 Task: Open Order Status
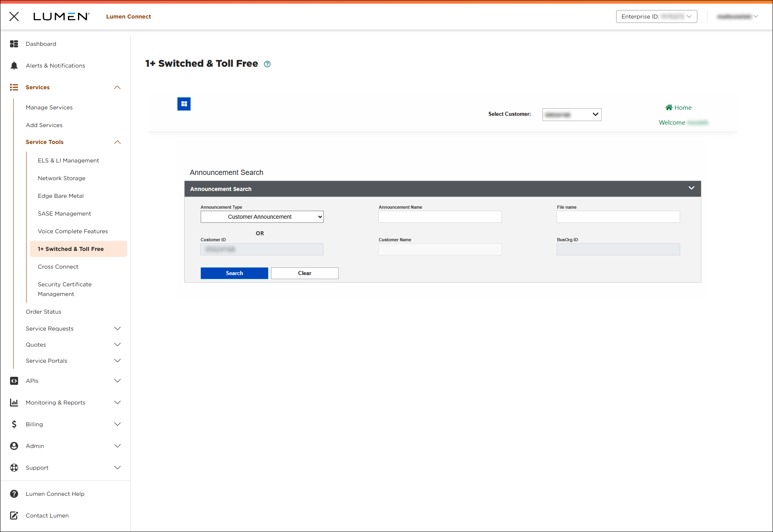[x=43, y=312]
